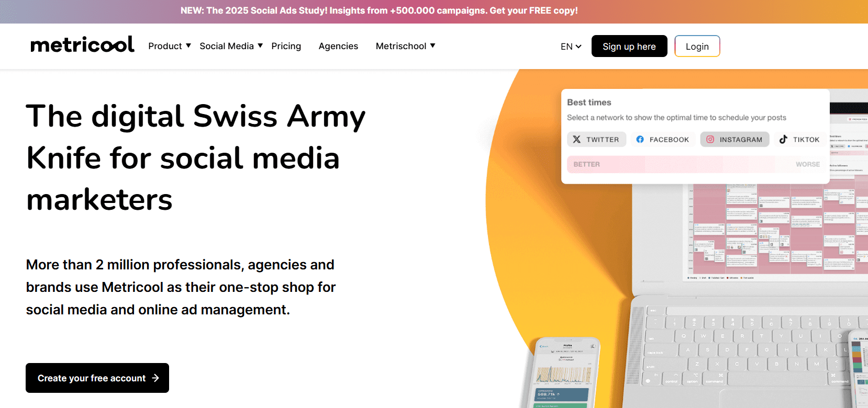
Task: Click the Metricool logo
Action: [x=82, y=46]
